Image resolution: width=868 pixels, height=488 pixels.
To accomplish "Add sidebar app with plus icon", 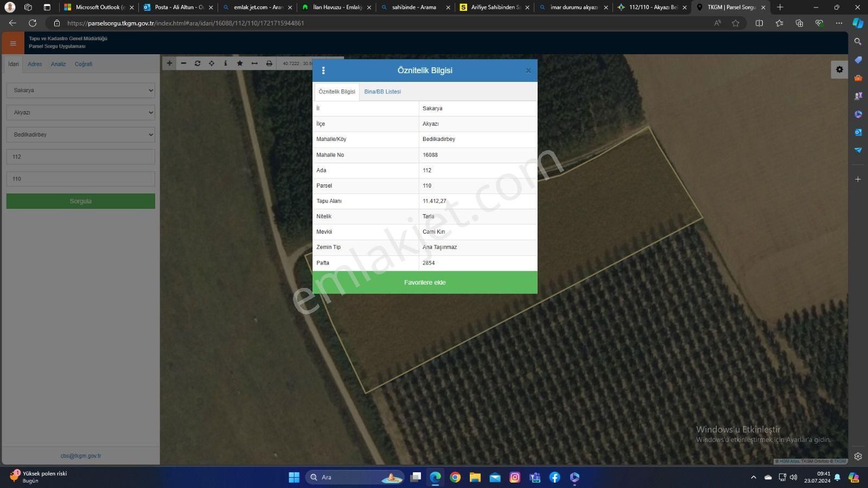I will 858,179.
